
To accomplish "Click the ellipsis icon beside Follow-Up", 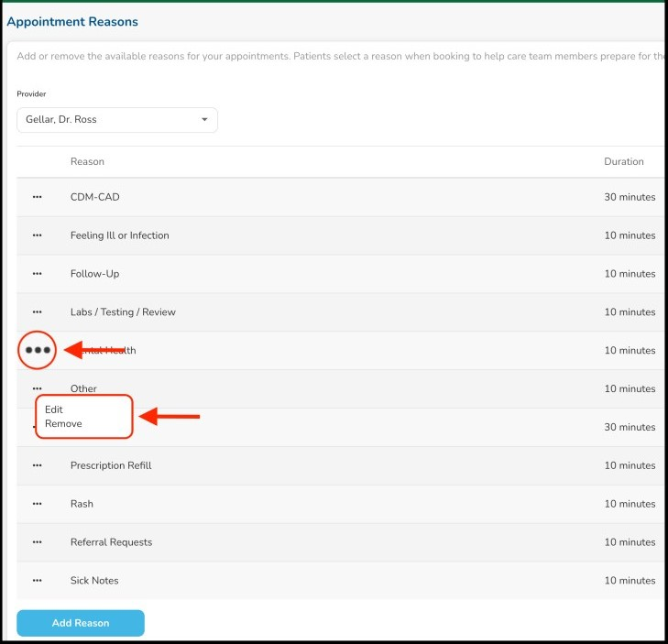I will click(x=38, y=274).
